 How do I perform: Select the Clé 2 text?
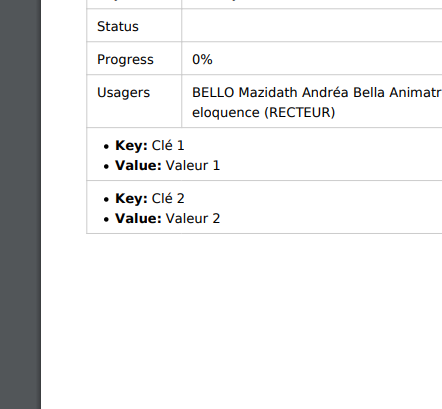(x=168, y=199)
